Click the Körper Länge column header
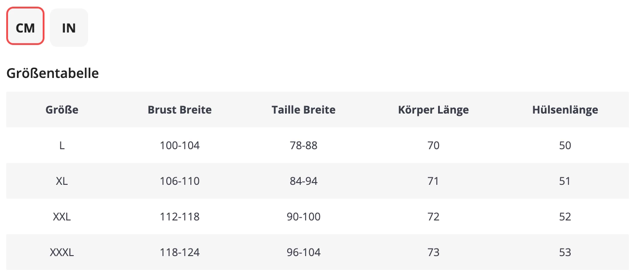 pyautogui.click(x=433, y=110)
